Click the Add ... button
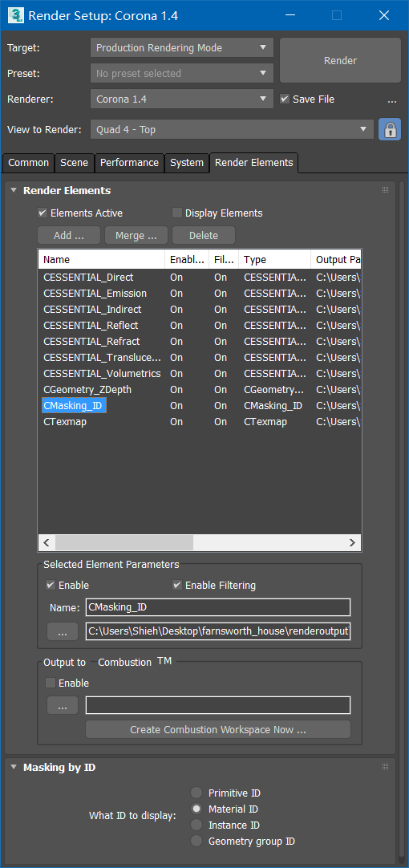This screenshot has height=868, width=409. point(69,235)
